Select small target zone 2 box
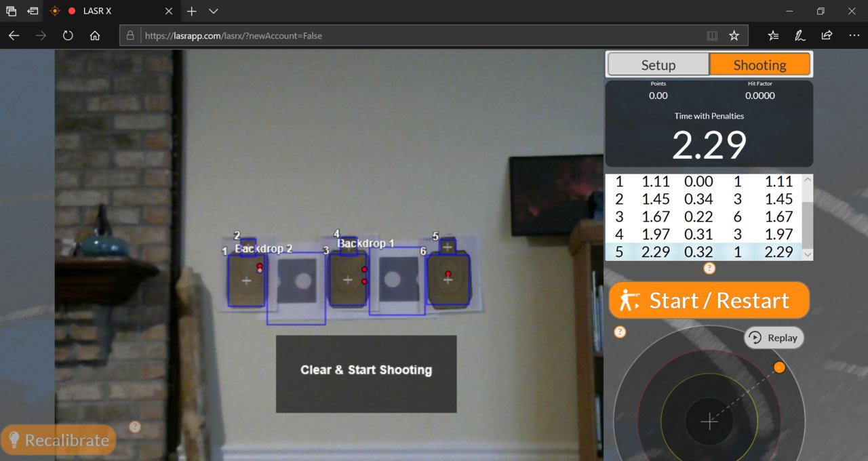Screen dimensions: 868x461 point(248,247)
